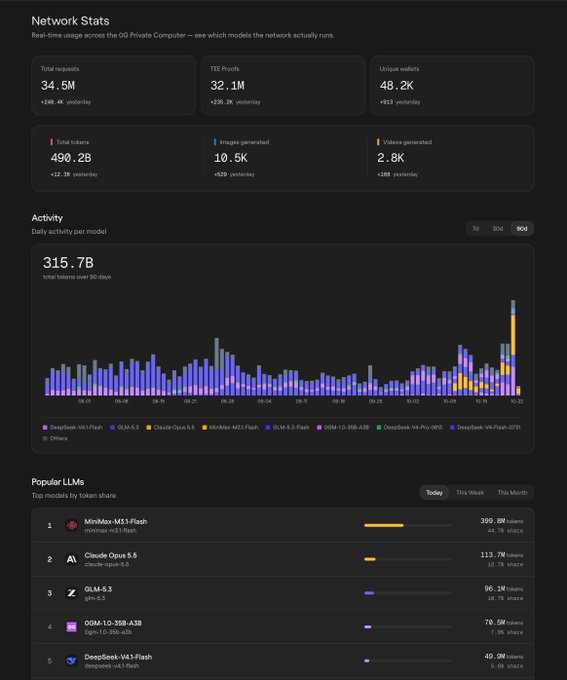Toggle Claude Opus 5.5 legend swatch
This screenshot has height=680, width=567.
pyautogui.click(x=149, y=428)
